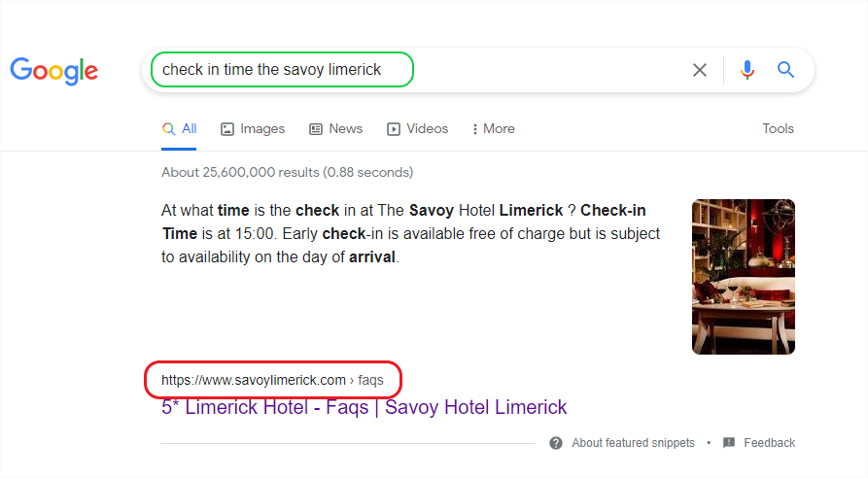Click the hotel lounge thumbnail image
Image resolution: width=868 pixels, height=478 pixels.
(x=743, y=277)
